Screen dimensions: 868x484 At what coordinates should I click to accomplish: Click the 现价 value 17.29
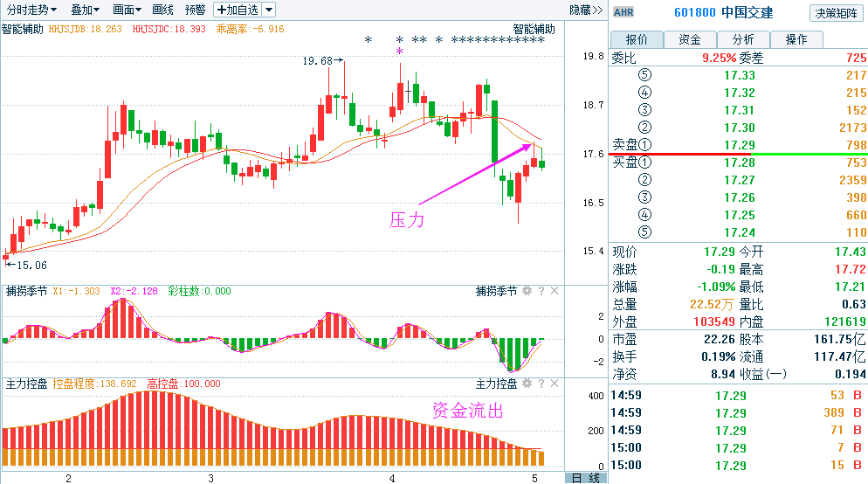tap(719, 252)
